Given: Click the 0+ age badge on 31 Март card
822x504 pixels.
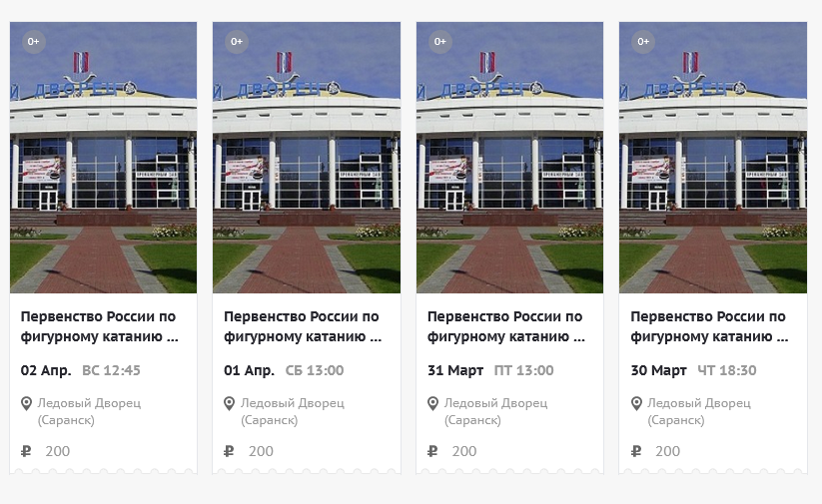Looking at the screenshot, I should (440, 41).
